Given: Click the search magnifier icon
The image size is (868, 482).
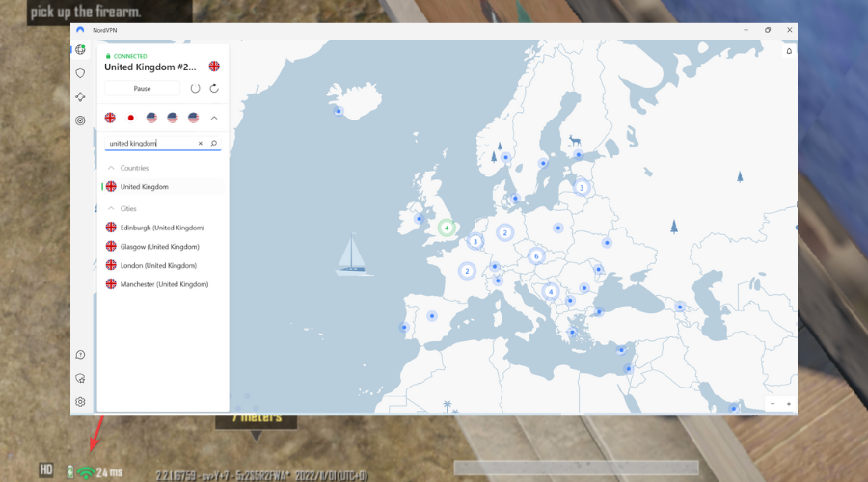Looking at the screenshot, I should pos(214,144).
